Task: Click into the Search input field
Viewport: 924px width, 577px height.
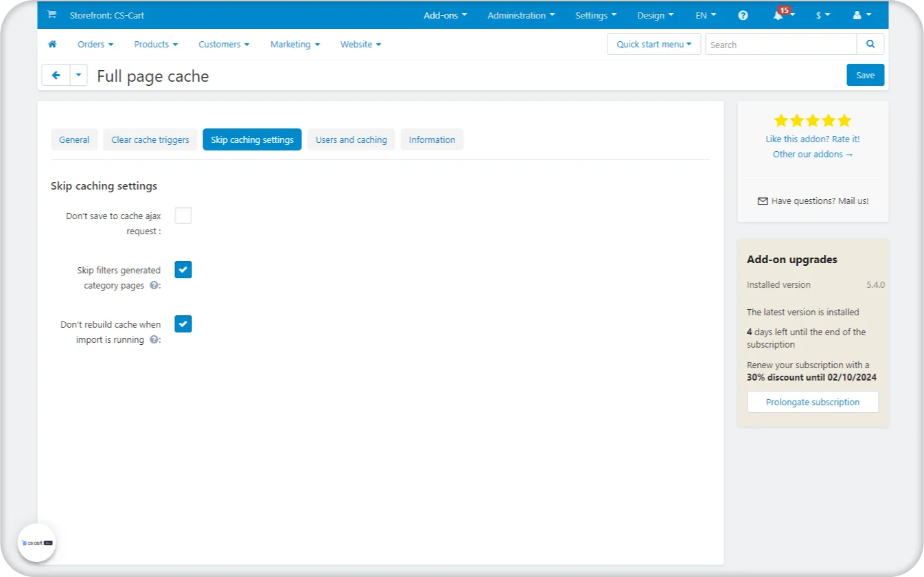Action: 781,44
